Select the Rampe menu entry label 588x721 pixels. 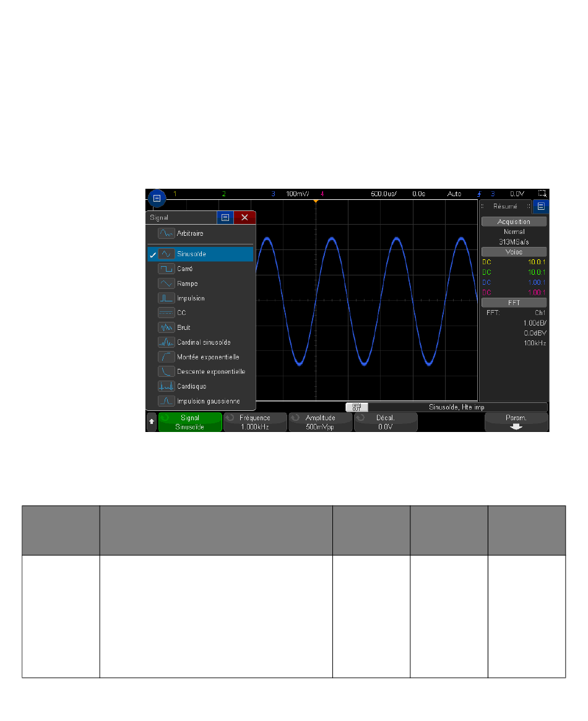[188, 283]
